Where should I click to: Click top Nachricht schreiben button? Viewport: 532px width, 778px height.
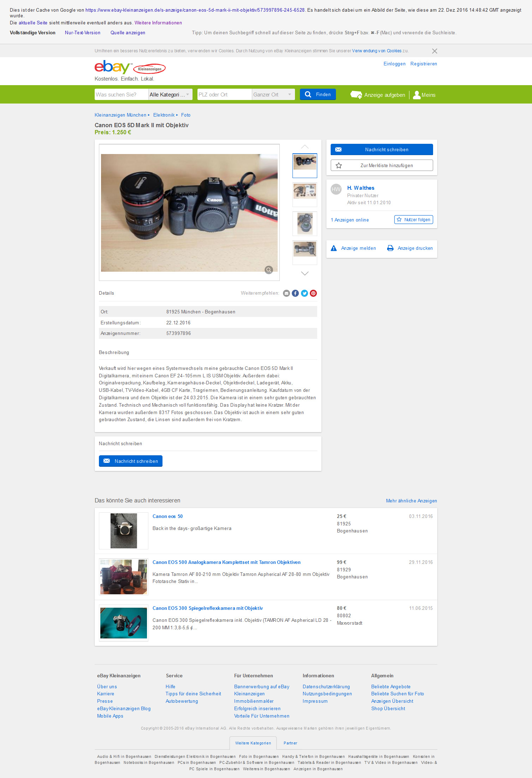tap(382, 149)
